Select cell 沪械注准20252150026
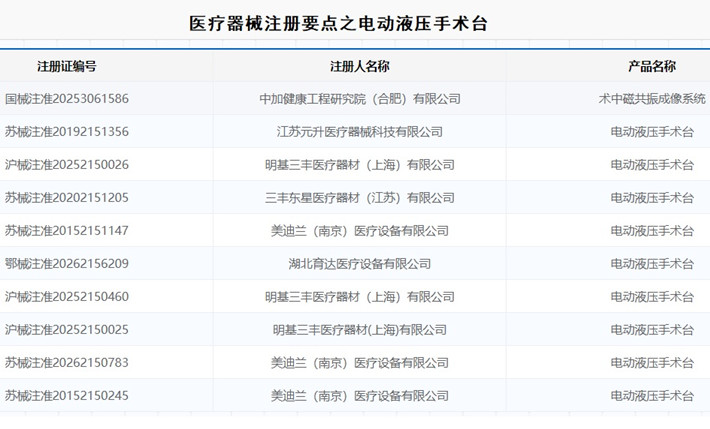The height and width of the screenshot is (429, 710). tap(67, 165)
